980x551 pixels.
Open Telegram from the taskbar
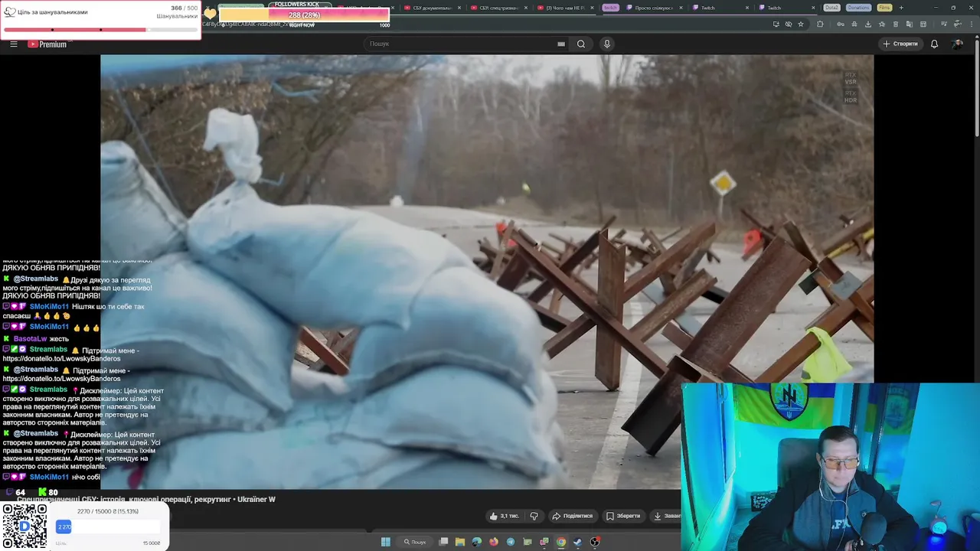pyautogui.click(x=511, y=542)
